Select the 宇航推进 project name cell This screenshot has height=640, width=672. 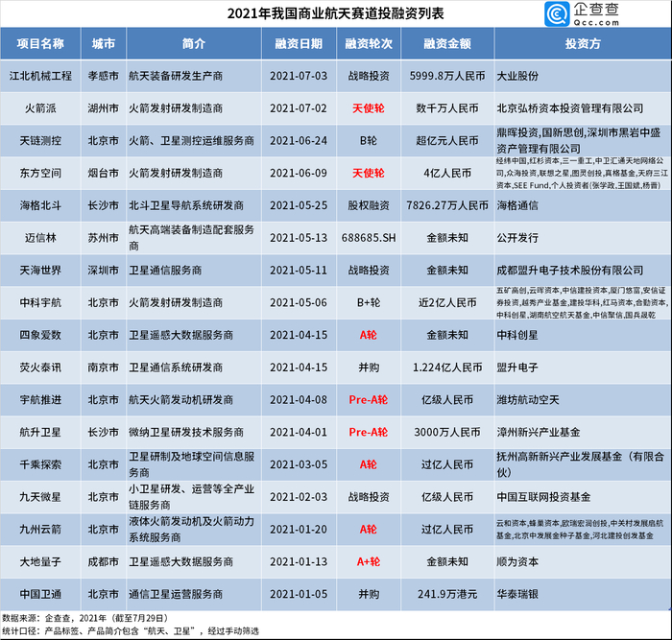coord(40,400)
